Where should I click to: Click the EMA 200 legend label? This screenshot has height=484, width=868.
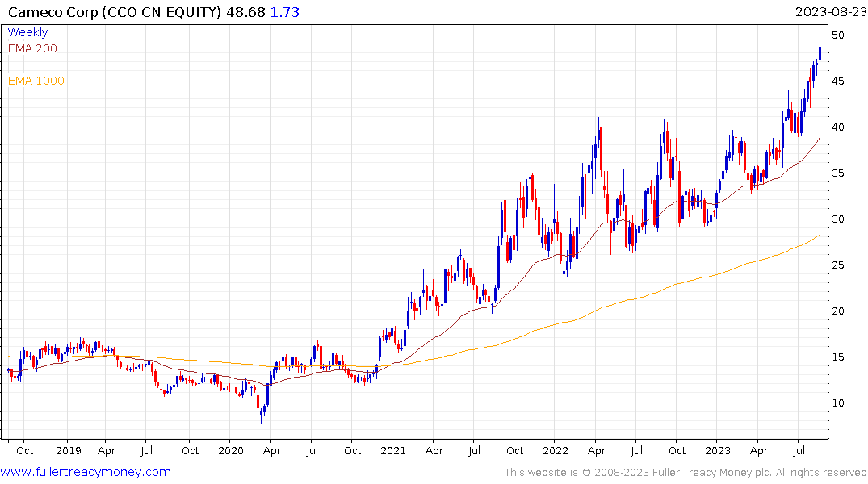32,48
